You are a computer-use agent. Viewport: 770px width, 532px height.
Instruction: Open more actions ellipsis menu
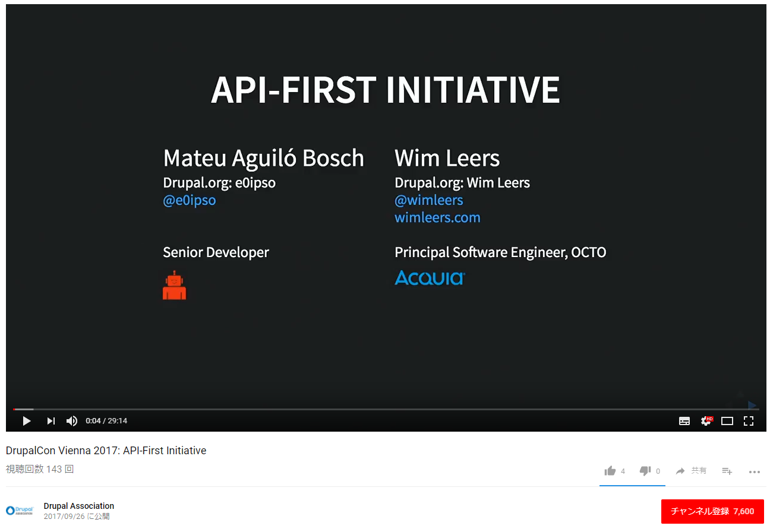pyautogui.click(x=755, y=472)
